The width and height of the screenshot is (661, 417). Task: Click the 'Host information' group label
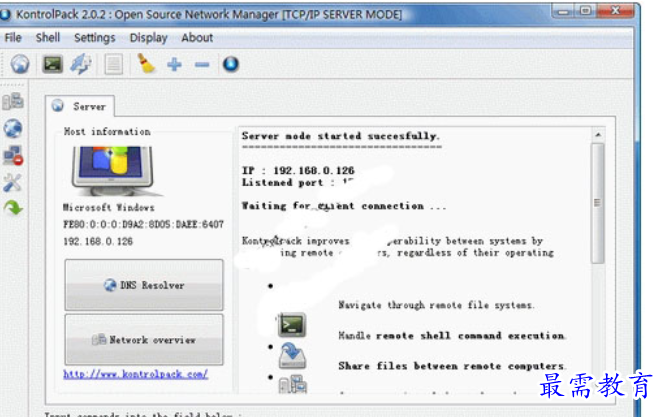coord(107,132)
